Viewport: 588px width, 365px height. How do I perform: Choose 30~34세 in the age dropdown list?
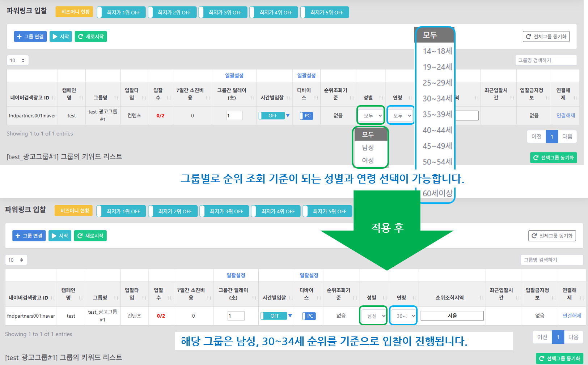[x=437, y=99]
